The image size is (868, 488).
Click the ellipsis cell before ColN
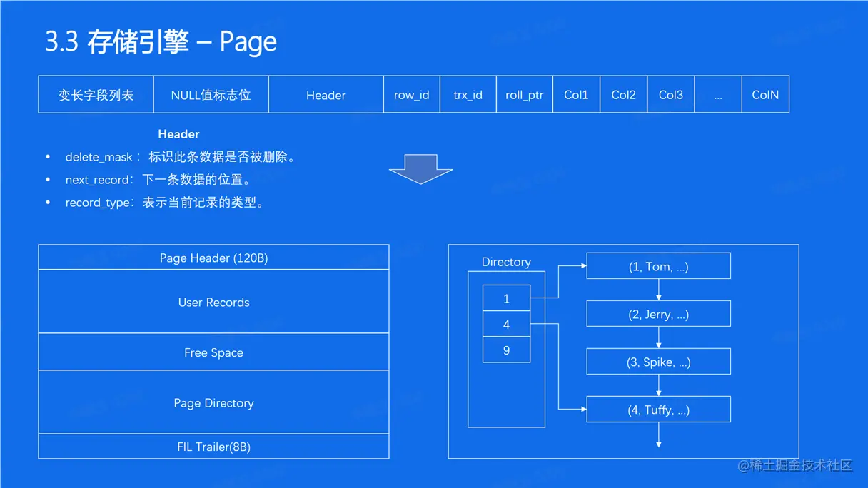tap(718, 94)
